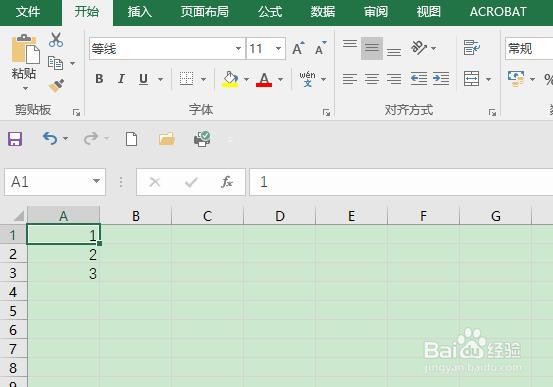The image size is (553, 387).
Task: Click the accounting number format icon
Action: tap(516, 79)
